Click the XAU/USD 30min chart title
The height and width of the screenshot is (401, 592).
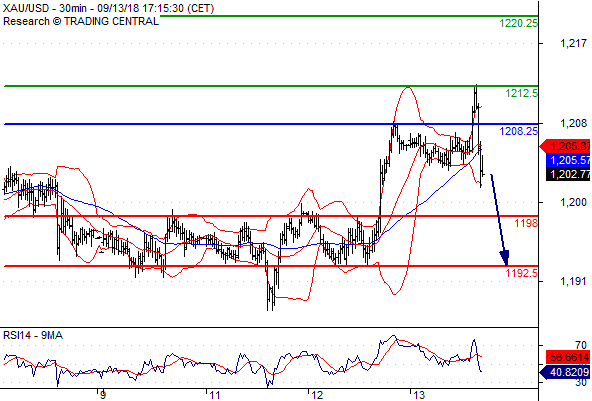coord(108,8)
